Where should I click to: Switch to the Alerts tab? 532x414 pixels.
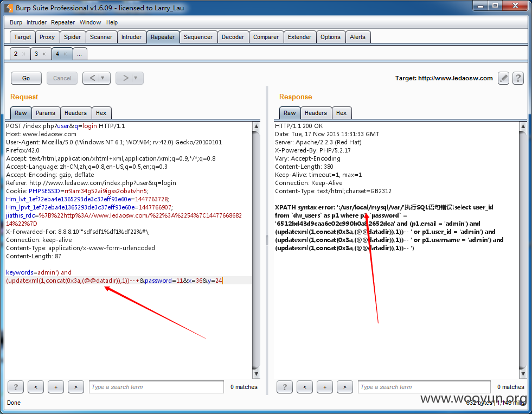point(357,37)
